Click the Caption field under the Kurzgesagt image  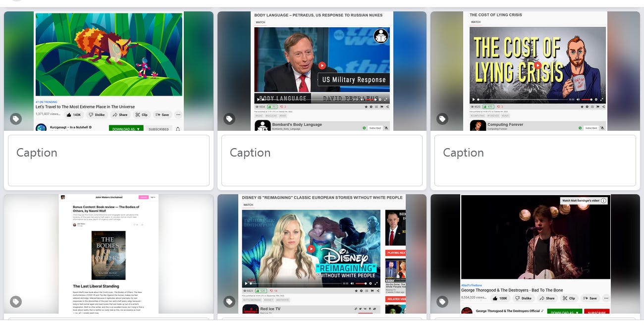click(x=108, y=161)
